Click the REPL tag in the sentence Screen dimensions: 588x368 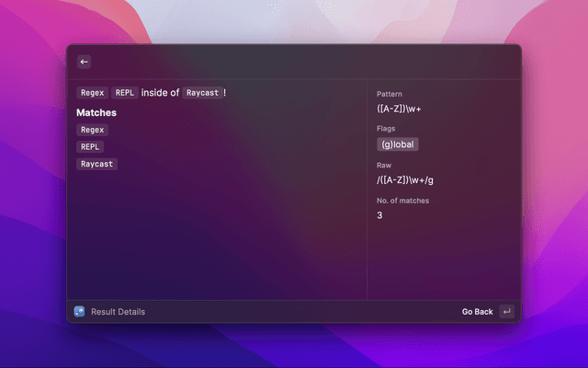pyautogui.click(x=124, y=93)
